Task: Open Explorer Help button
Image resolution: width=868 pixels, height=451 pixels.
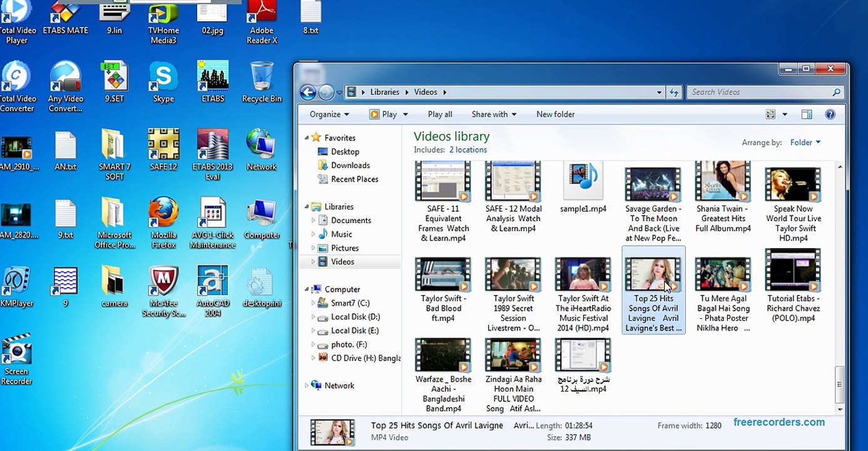Action: (830, 115)
